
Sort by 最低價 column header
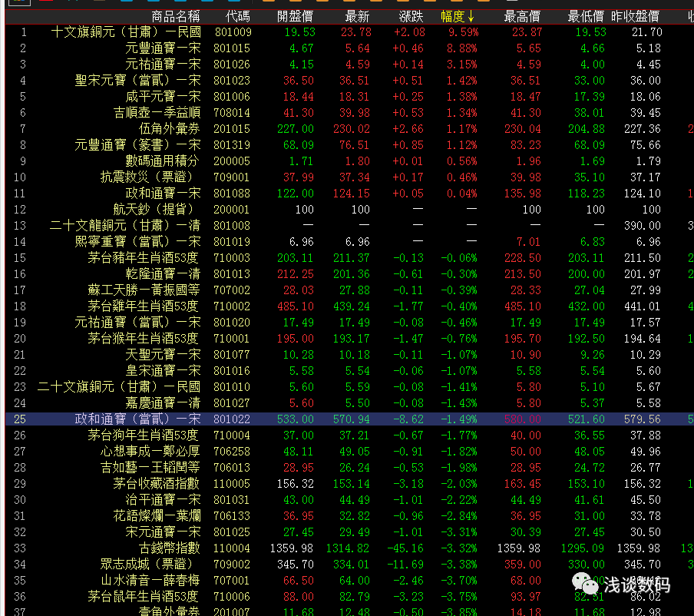(x=586, y=17)
